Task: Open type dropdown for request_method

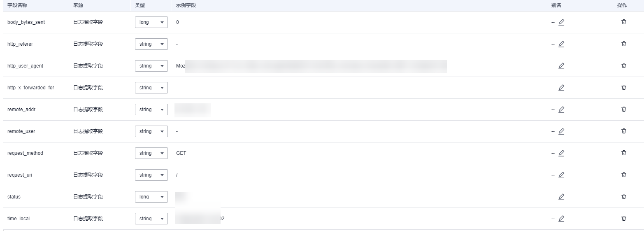Action: point(151,153)
